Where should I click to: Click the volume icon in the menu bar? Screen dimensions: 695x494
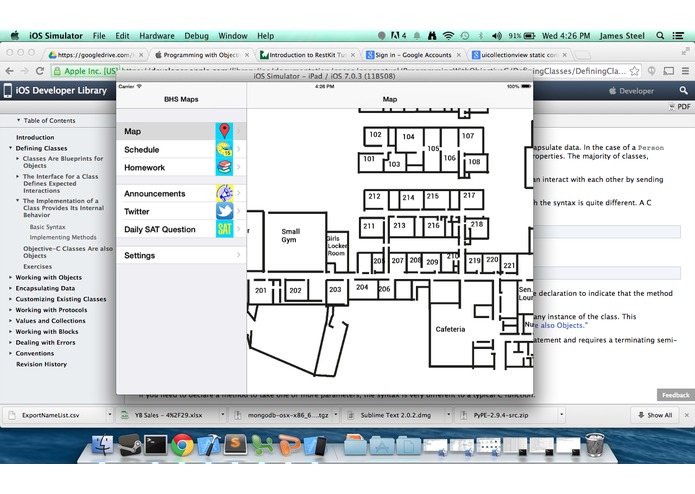tap(497, 36)
